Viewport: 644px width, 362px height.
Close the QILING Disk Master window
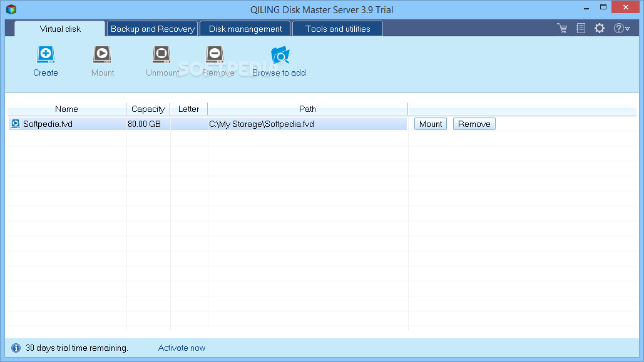click(625, 8)
